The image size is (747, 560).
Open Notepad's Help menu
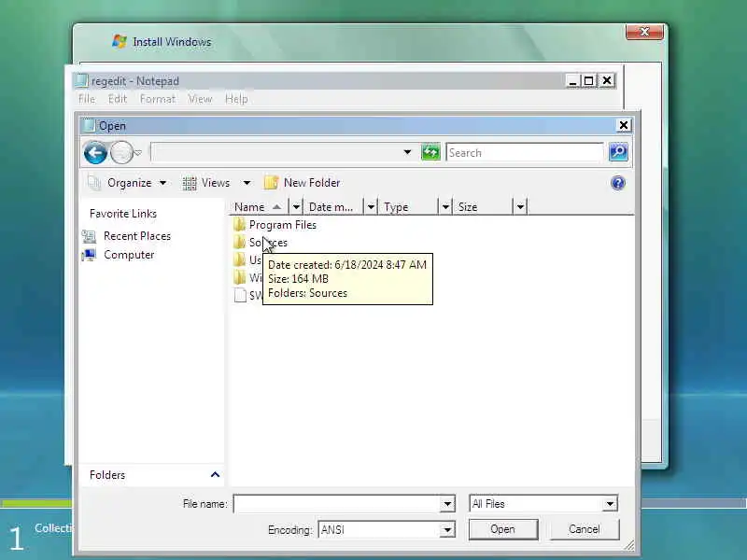pos(236,99)
